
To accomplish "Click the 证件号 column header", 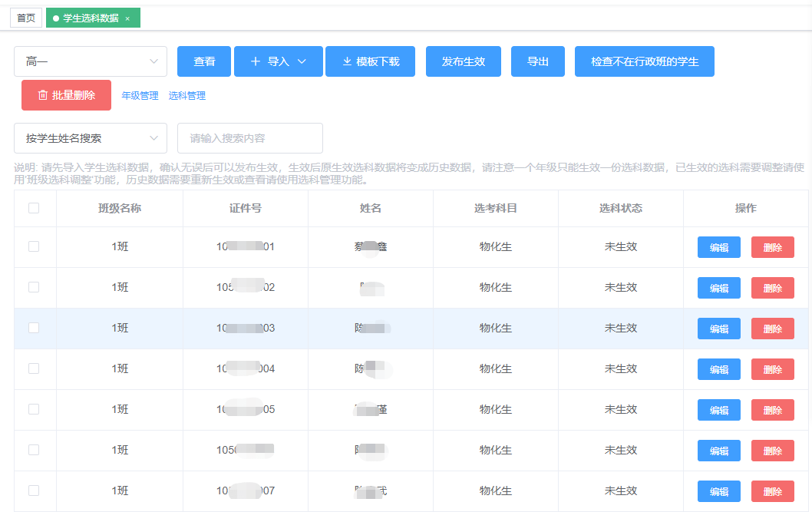I will [246, 208].
